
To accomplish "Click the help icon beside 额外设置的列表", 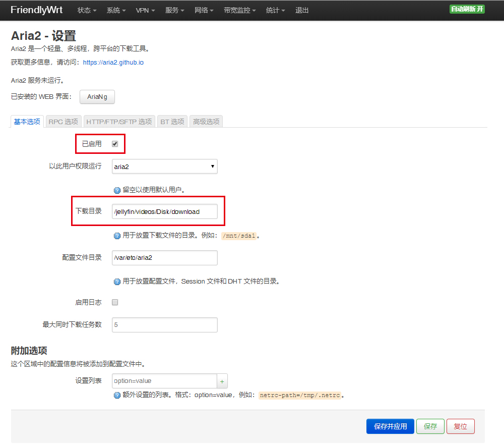I will click(x=117, y=395).
